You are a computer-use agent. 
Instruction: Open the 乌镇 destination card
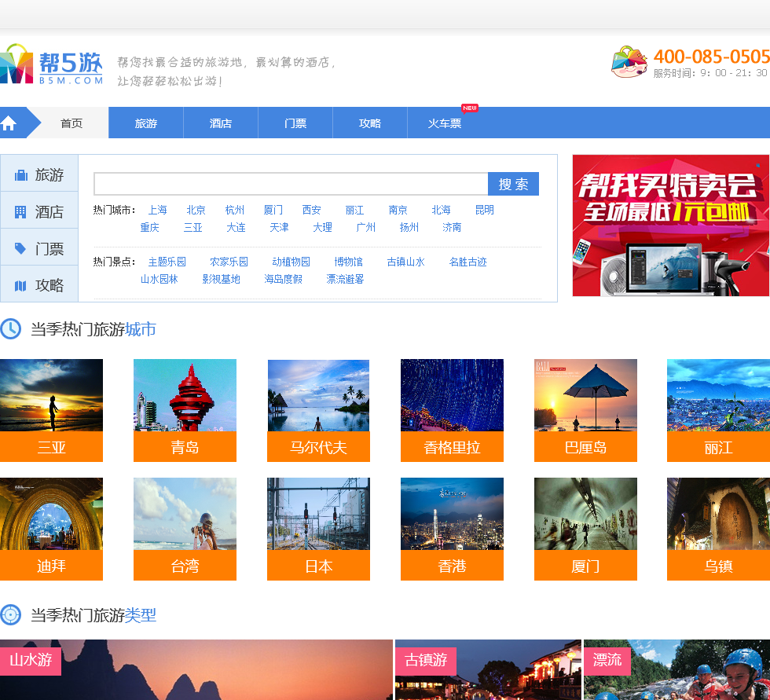pyautogui.click(x=718, y=530)
